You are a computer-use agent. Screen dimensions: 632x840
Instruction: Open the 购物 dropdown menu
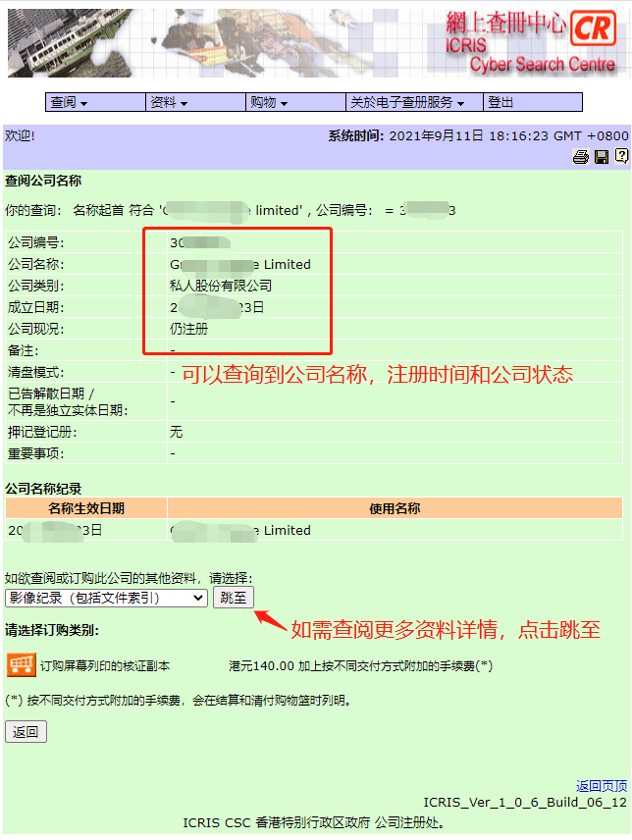tap(295, 102)
